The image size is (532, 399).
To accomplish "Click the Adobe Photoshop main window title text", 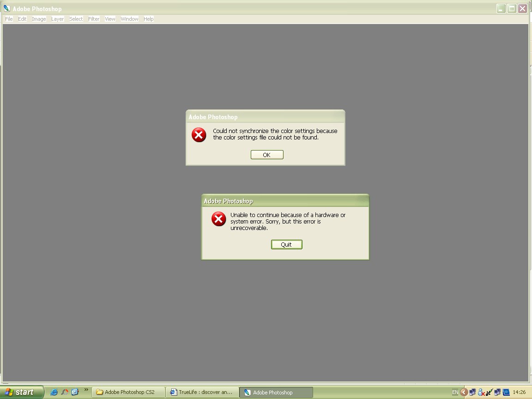I will click(37, 9).
